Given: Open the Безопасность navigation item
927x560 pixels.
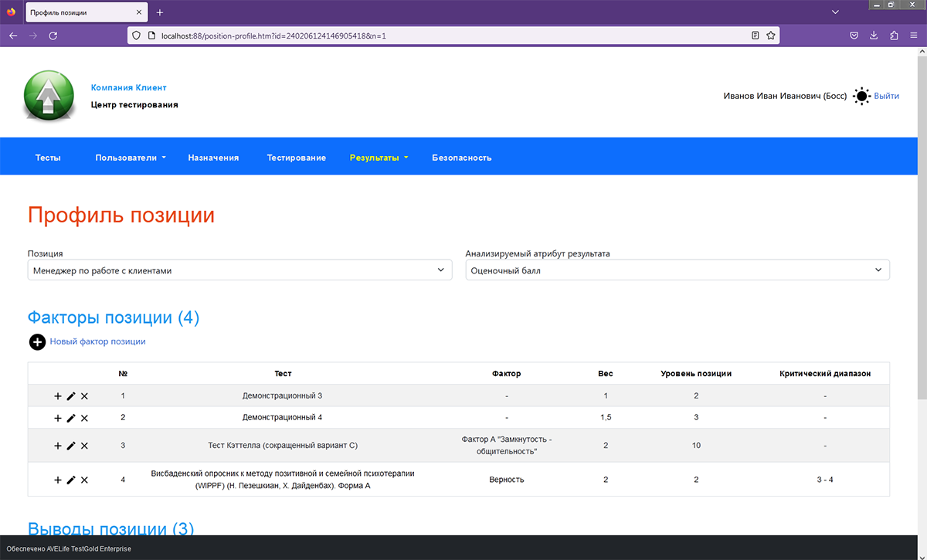Looking at the screenshot, I should click(461, 158).
